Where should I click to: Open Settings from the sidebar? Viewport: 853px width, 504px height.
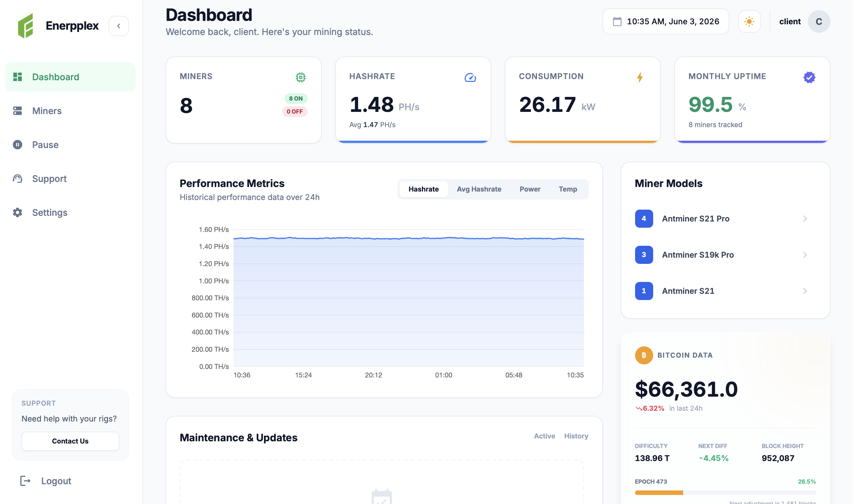pos(70,213)
